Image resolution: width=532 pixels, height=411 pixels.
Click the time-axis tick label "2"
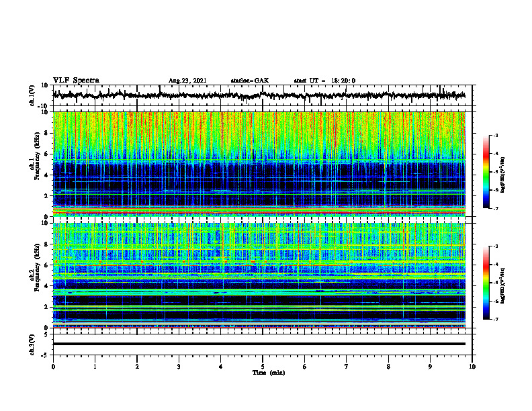click(x=137, y=367)
